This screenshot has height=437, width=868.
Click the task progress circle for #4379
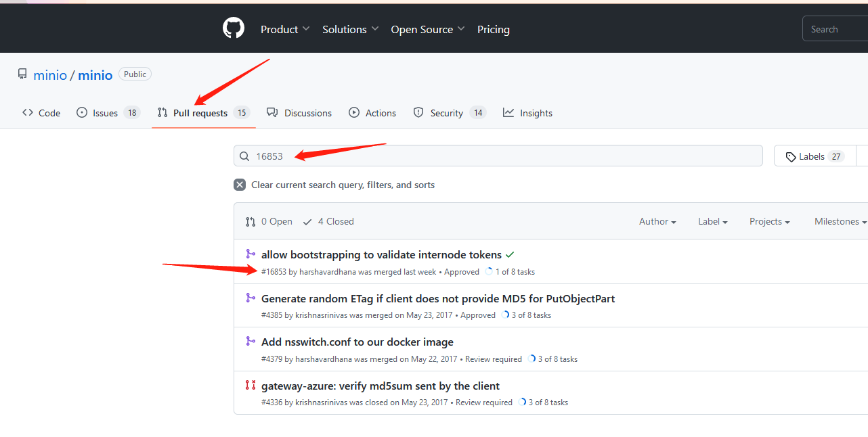[531, 359]
